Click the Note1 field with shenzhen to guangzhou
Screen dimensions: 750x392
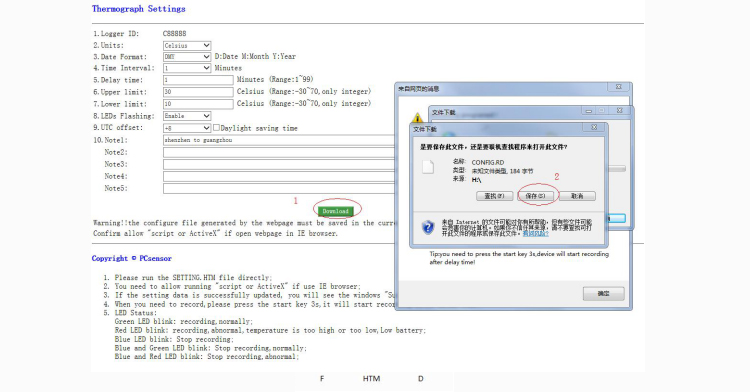tap(279, 140)
